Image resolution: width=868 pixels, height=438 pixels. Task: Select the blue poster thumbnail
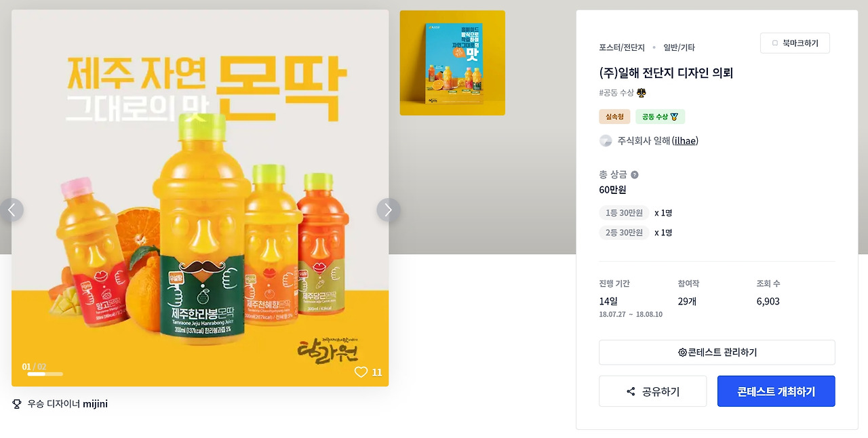pos(452,63)
